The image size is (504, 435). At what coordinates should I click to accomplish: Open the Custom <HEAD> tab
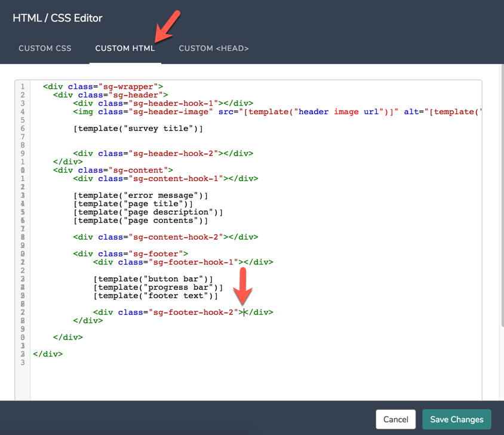tap(213, 48)
